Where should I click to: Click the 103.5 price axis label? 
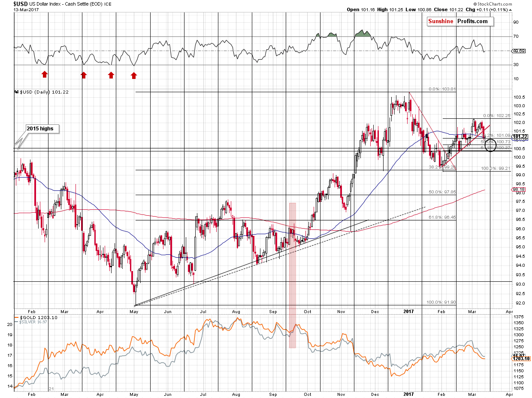(519, 97)
